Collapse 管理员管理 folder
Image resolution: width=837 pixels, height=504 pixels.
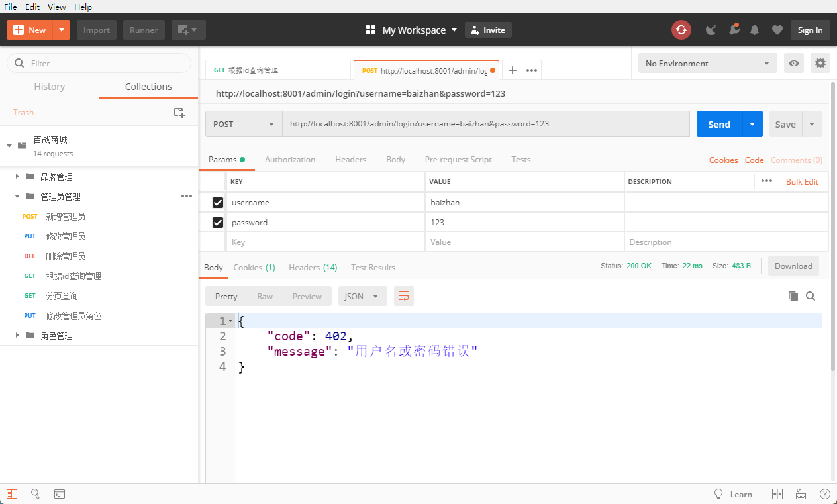point(18,196)
